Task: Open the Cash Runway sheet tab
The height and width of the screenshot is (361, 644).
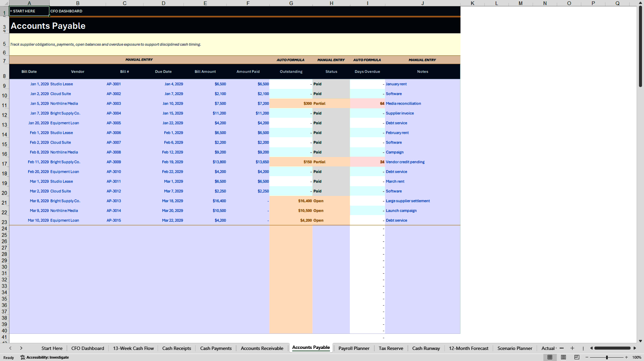Action: tap(426, 348)
